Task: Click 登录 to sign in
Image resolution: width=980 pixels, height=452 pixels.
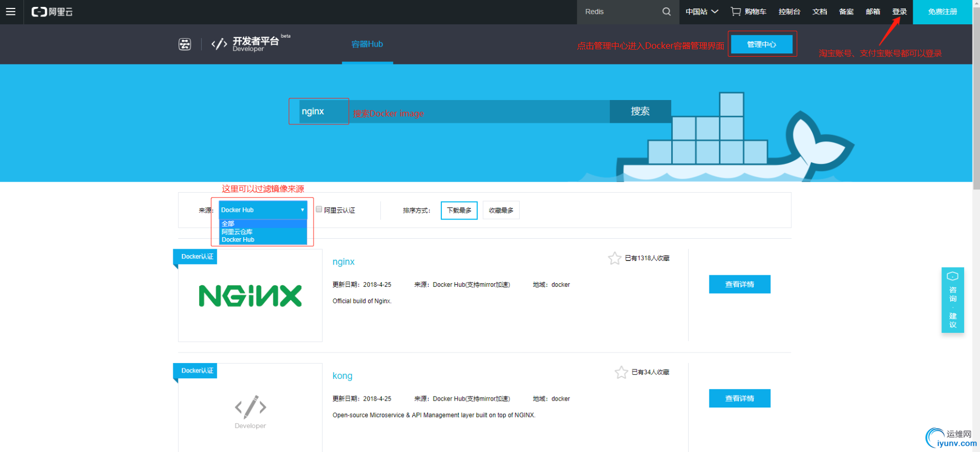Action: point(899,12)
